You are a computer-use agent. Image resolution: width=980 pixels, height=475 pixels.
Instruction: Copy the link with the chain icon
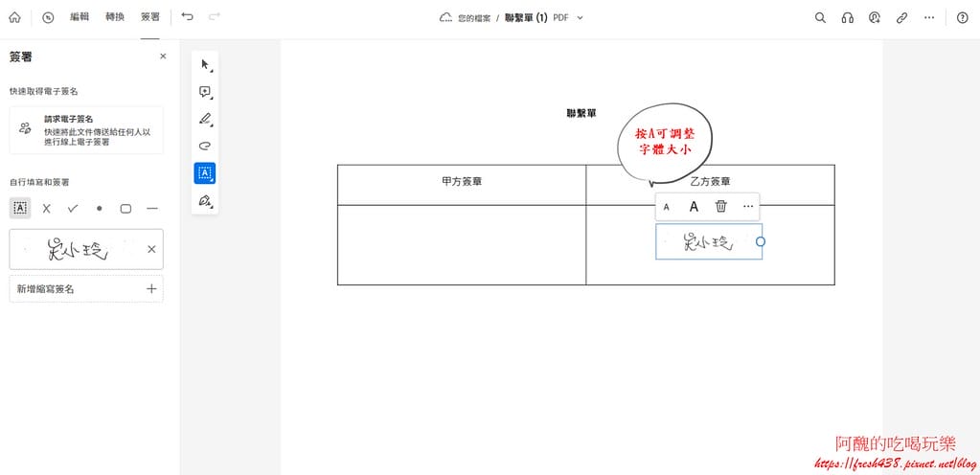tap(901, 17)
